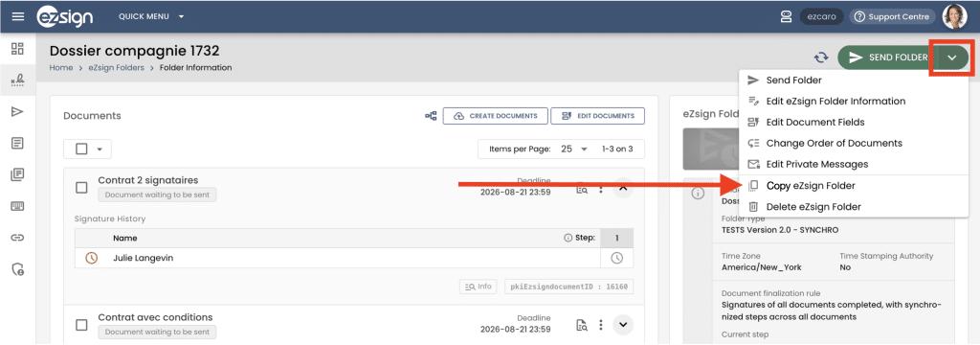Click the CREATE DOCUMENTS button
980x345 pixels.
click(495, 116)
